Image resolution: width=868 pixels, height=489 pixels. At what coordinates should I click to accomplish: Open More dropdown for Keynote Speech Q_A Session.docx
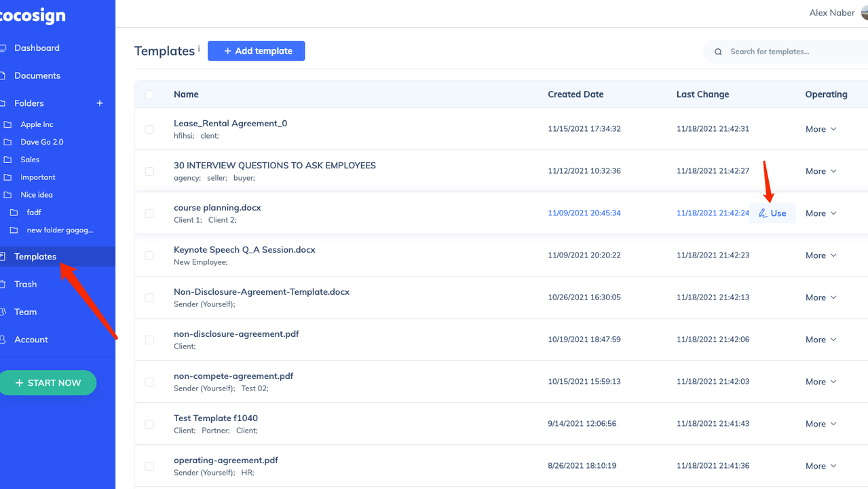coord(820,255)
